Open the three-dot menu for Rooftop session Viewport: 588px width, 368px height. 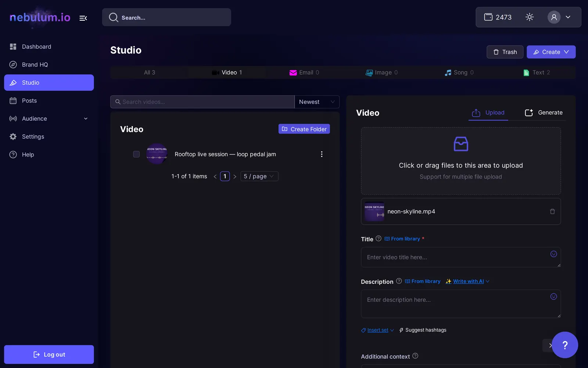(322, 154)
